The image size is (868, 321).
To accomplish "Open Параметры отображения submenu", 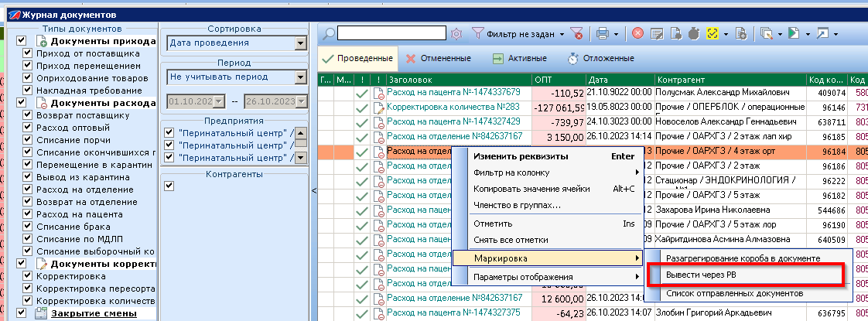I will point(548,277).
